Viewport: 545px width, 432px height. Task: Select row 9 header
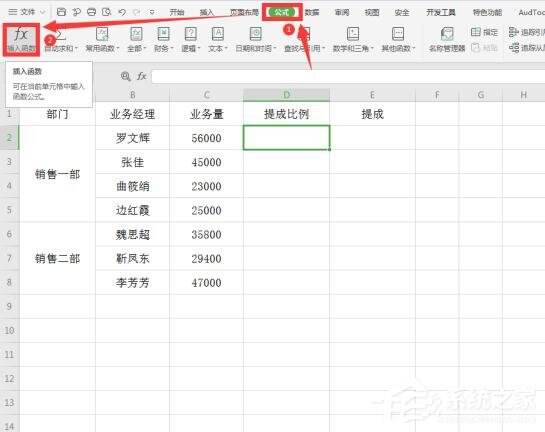click(x=9, y=306)
